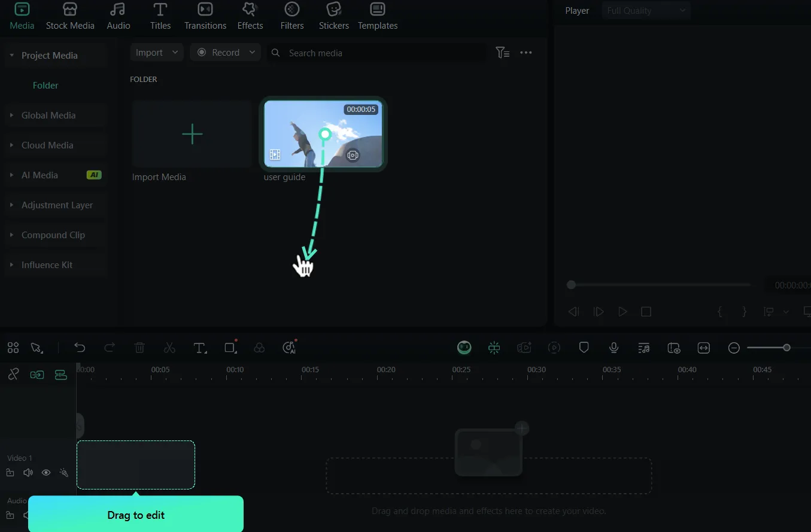
Task: Click the Import Media tile
Action: (x=192, y=134)
